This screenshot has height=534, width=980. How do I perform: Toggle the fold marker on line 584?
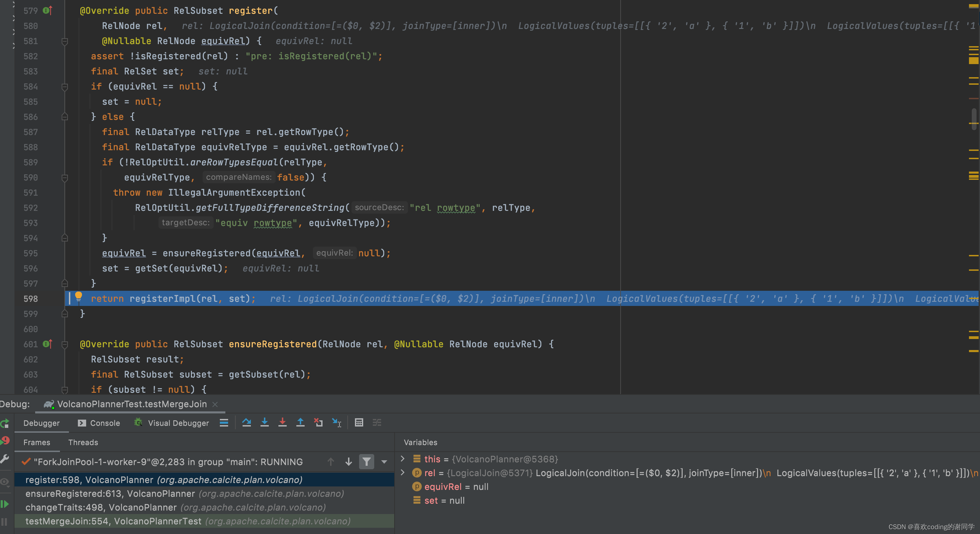pos(65,87)
